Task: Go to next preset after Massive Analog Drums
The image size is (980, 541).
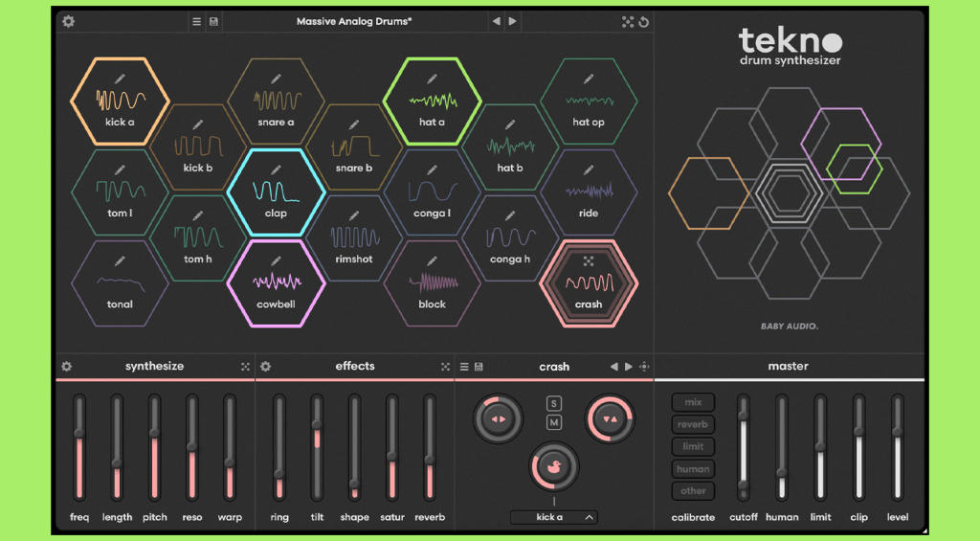Action: coord(513,21)
